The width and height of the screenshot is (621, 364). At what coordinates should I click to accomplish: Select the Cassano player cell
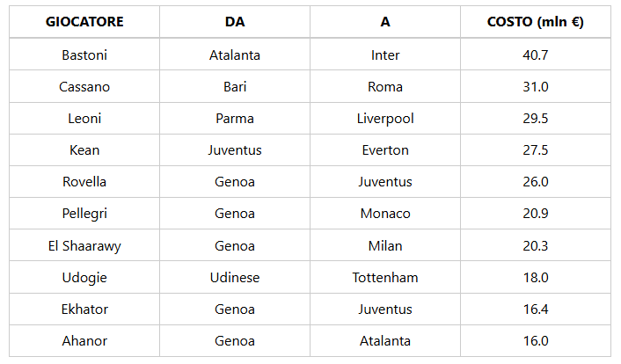tap(84, 87)
